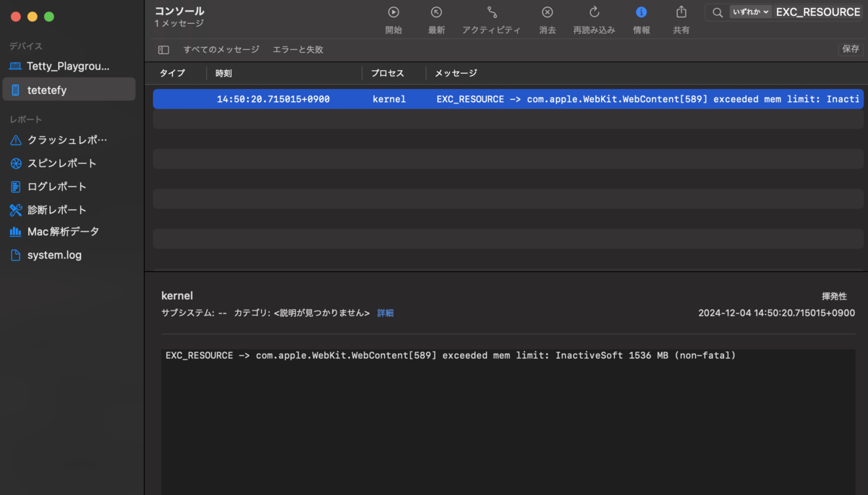Image resolution: width=868 pixels, height=495 pixels.
Task: Open クラッシュレポート in the sidebar
Action: [68, 140]
